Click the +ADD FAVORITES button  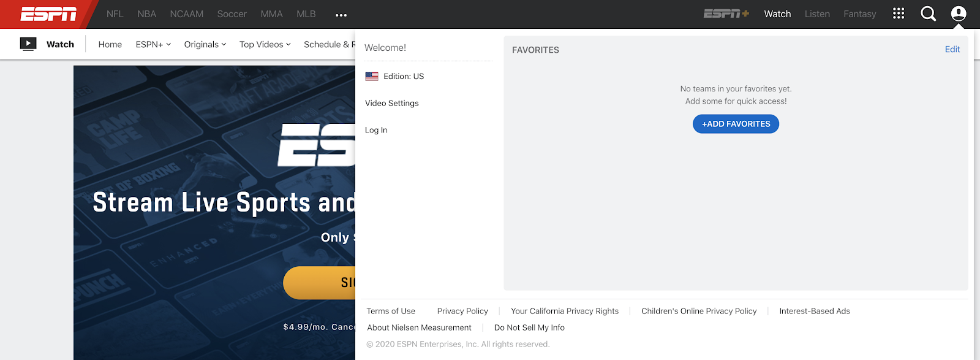click(x=736, y=124)
